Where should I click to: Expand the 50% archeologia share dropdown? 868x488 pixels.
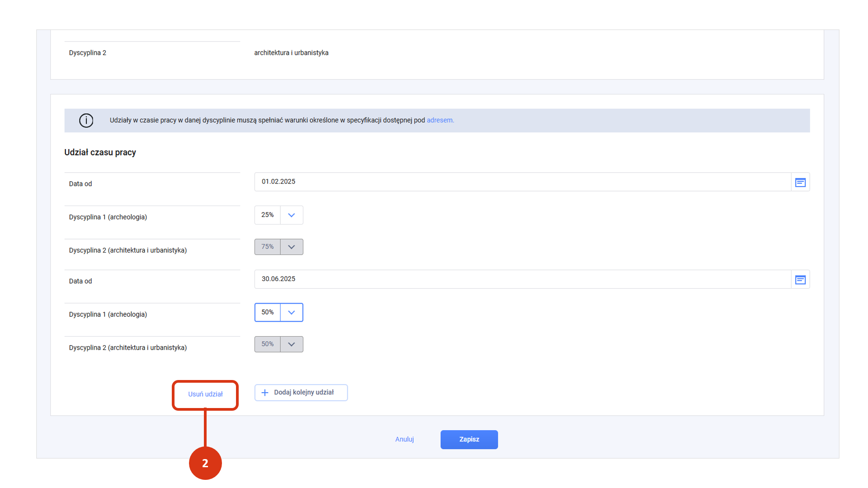(x=292, y=313)
